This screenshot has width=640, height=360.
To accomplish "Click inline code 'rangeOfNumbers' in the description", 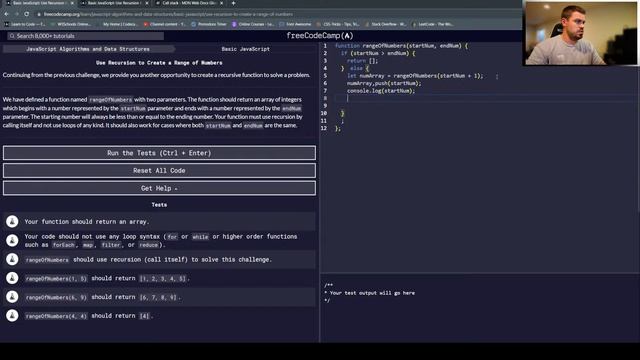I will click(111, 100).
